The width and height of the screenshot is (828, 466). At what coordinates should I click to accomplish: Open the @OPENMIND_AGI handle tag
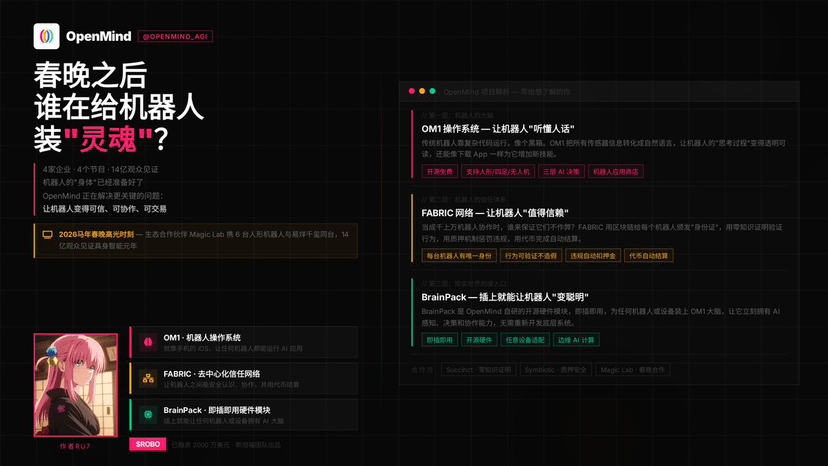coord(175,36)
